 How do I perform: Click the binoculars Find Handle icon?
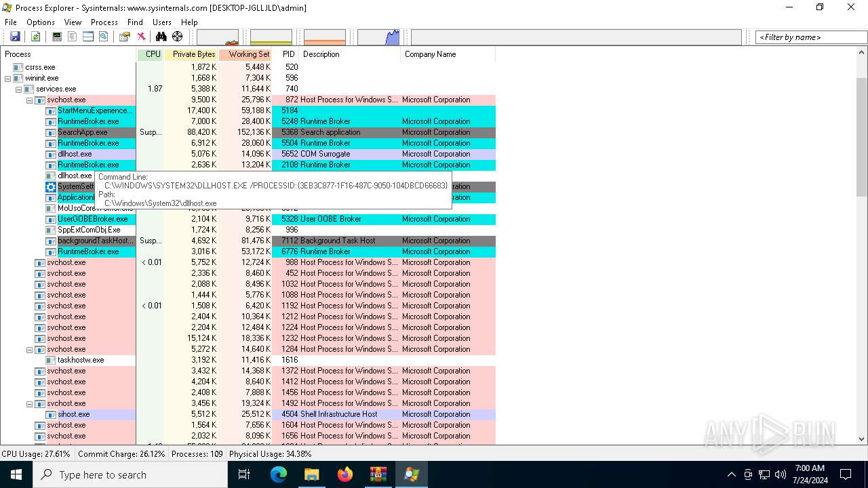pyautogui.click(x=161, y=37)
